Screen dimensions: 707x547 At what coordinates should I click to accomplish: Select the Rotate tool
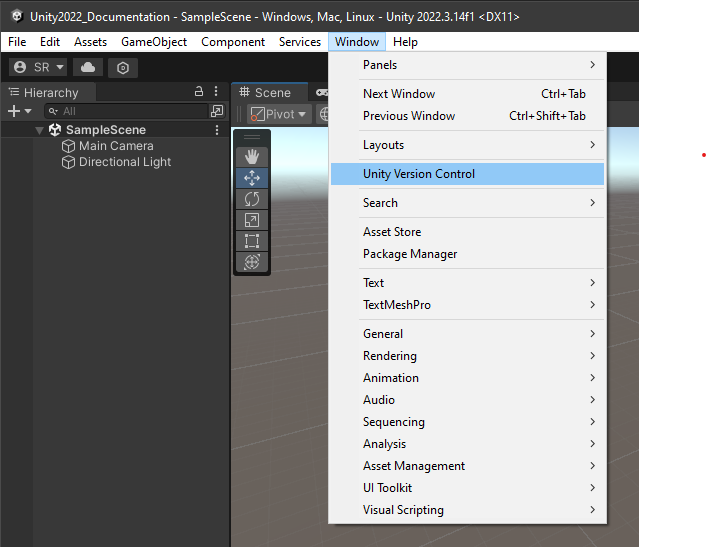251,198
